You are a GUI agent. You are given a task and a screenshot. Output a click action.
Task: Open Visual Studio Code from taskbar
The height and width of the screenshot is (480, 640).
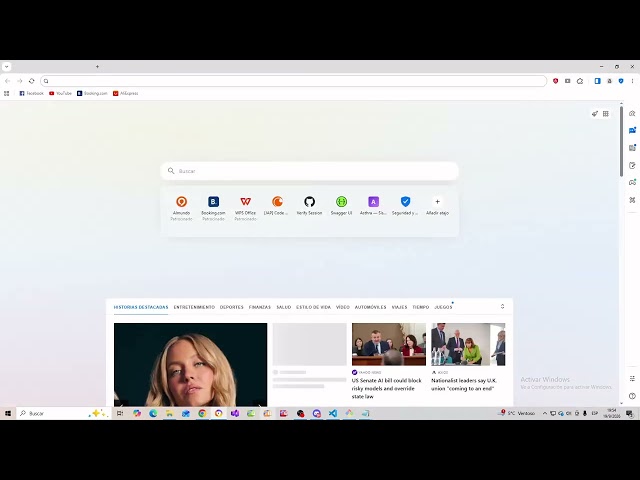coord(333,413)
